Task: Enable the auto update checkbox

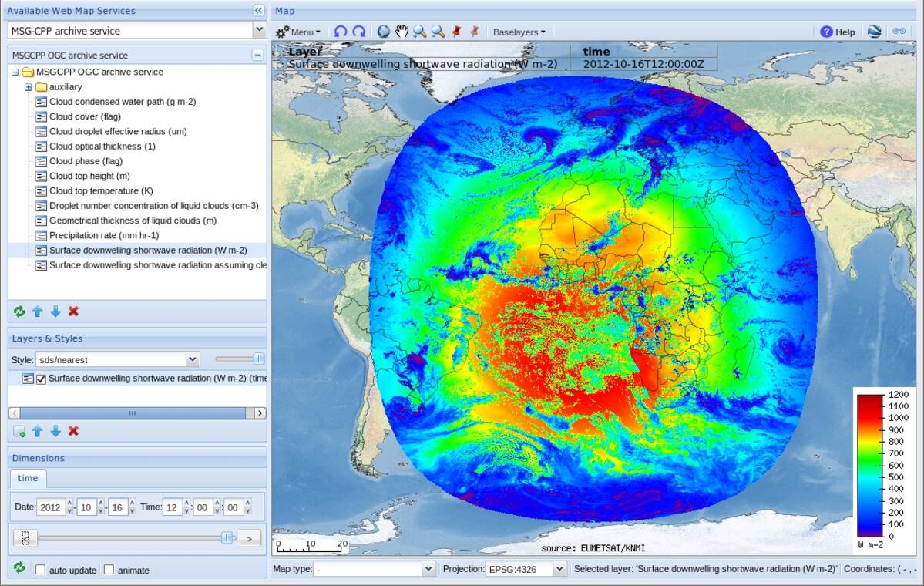Action: (x=41, y=570)
